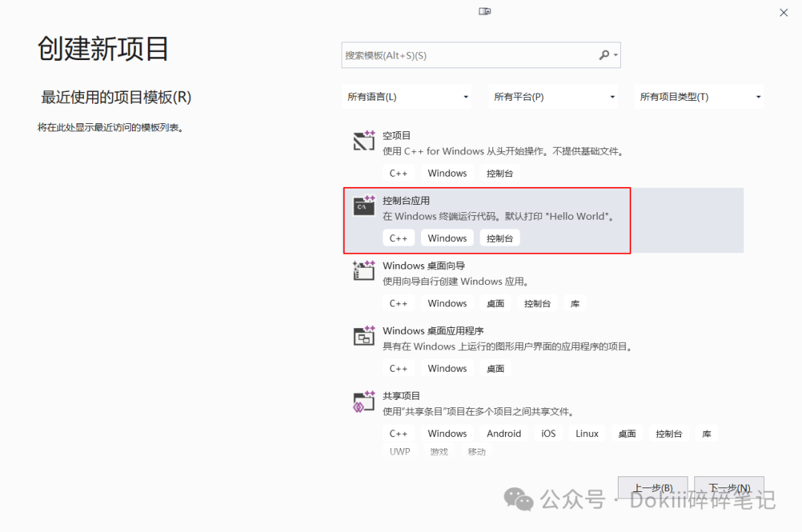Open the 所有平台(P) platform dropdown

point(552,96)
